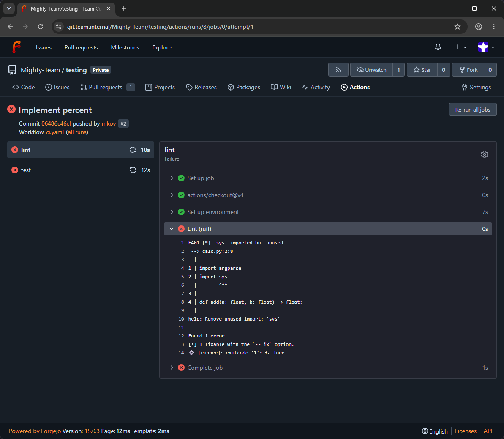The width and height of the screenshot is (504, 439).
Task: Collapse the Lint (ruff) step
Action: [x=328, y=229]
